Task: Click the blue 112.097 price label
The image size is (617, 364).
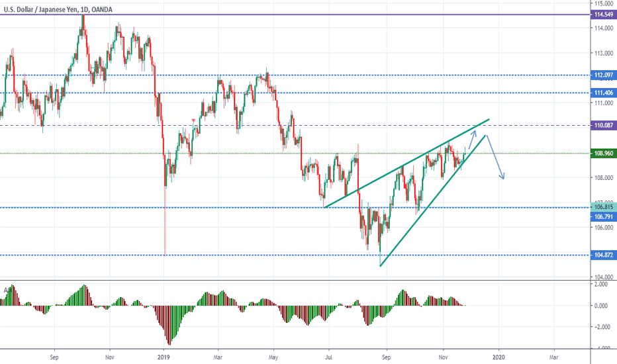Action: pyautogui.click(x=602, y=75)
